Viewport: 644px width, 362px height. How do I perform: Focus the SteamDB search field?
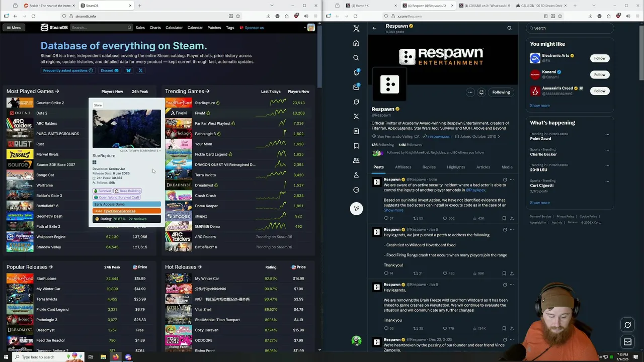pos(101,28)
